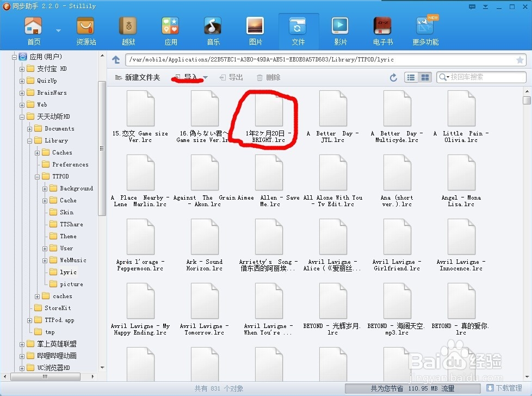Viewport: 532px width, 396px height.
Task: Expand the Caches folder
Action: click(x=38, y=153)
